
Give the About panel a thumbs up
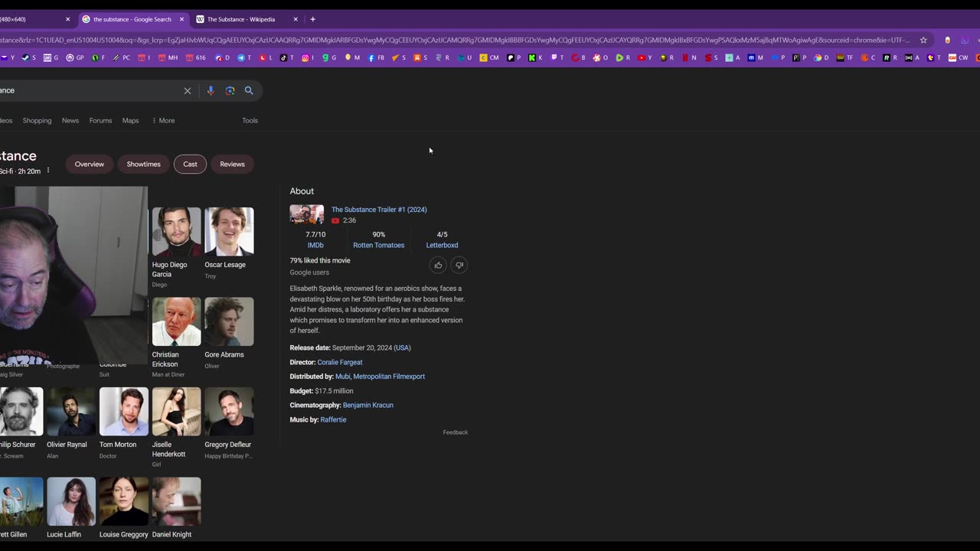pyautogui.click(x=438, y=265)
